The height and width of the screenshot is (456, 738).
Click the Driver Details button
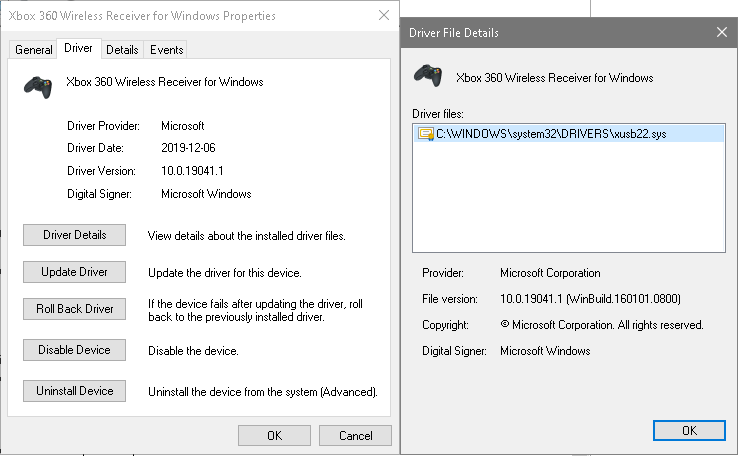click(x=74, y=235)
